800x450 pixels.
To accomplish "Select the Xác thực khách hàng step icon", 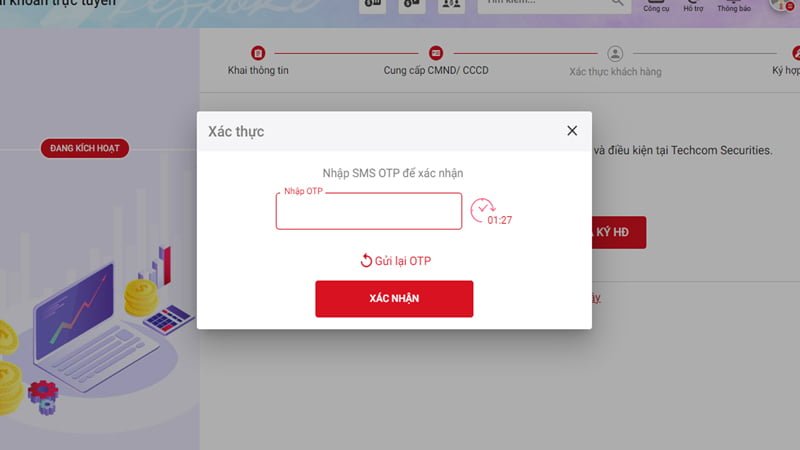I will click(x=615, y=54).
